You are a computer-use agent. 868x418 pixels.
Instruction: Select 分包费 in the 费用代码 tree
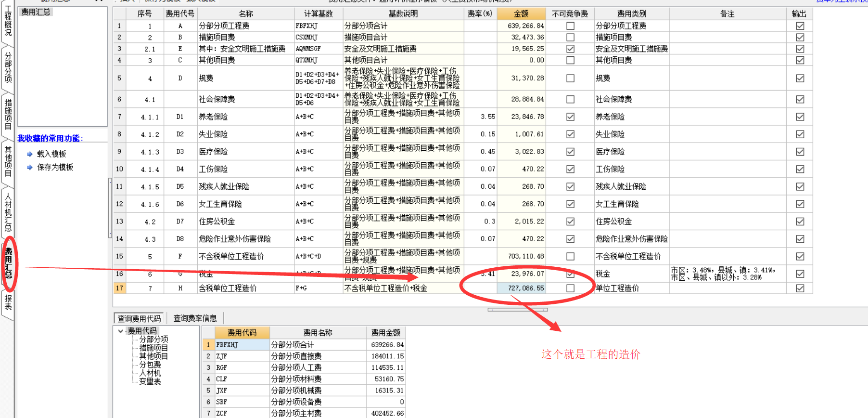pos(150,365)
